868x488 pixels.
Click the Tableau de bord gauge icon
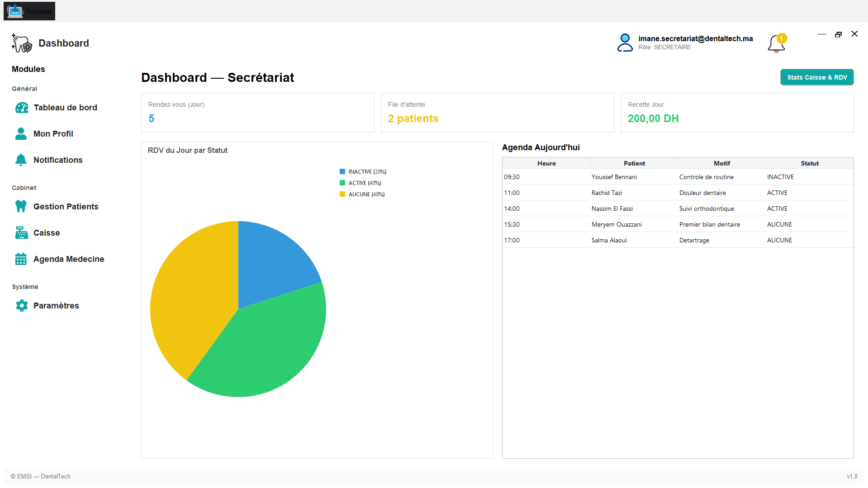[22, 108]
